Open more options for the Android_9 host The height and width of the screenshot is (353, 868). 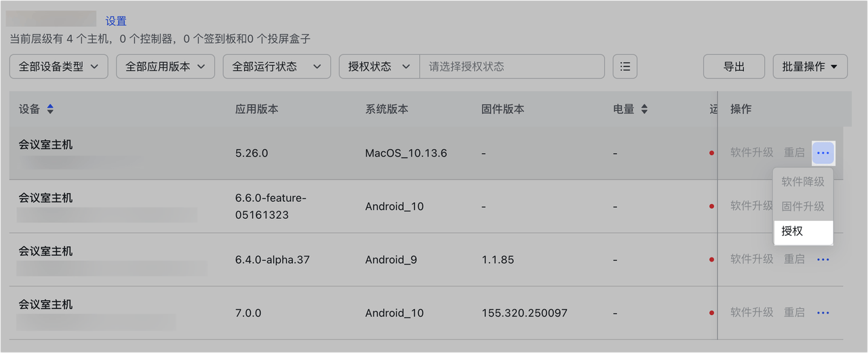pos(823,259)
